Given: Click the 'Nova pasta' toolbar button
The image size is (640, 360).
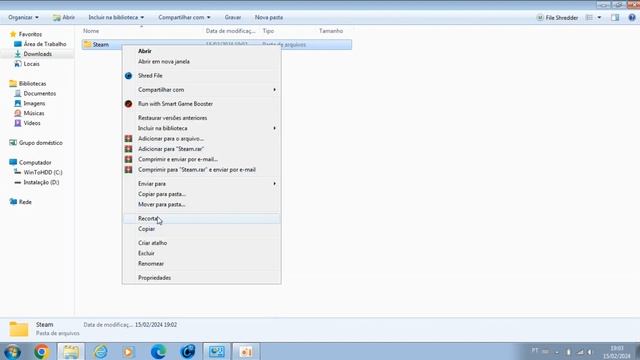Looking at the screenshot, I should point(269,18).
